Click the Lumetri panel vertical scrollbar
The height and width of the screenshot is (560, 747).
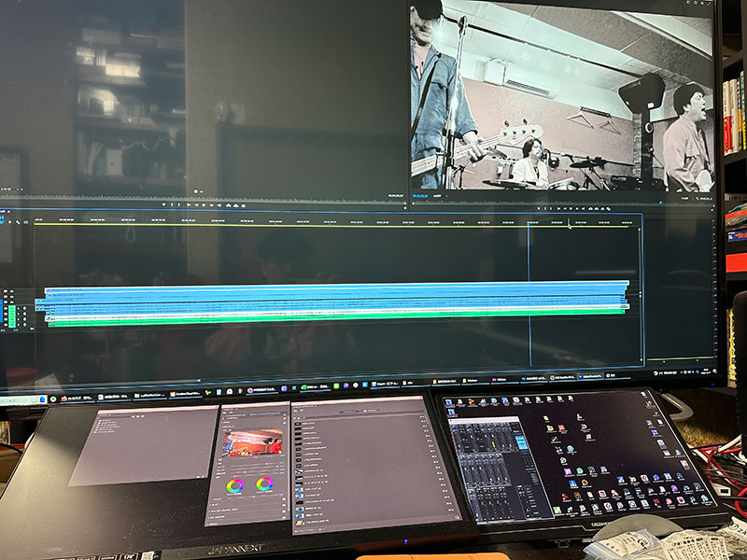[x=288, y=462]
